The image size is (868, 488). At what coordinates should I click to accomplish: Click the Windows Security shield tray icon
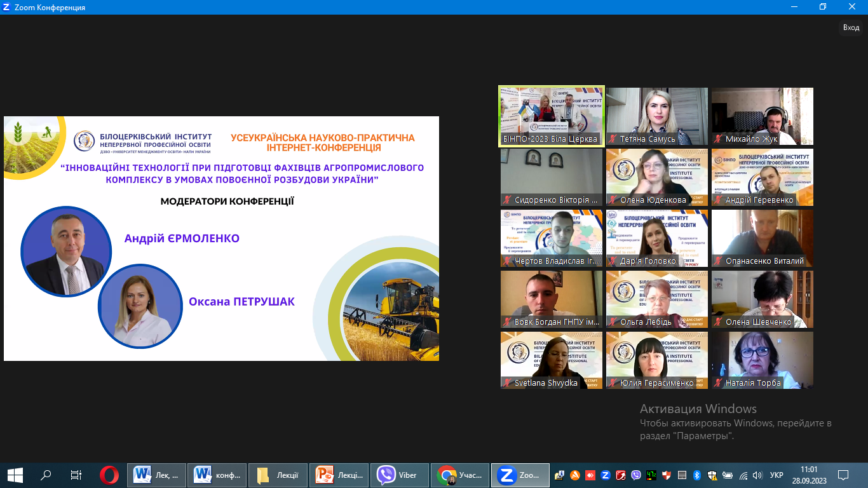pyautogui.click(x=712, y=475)
